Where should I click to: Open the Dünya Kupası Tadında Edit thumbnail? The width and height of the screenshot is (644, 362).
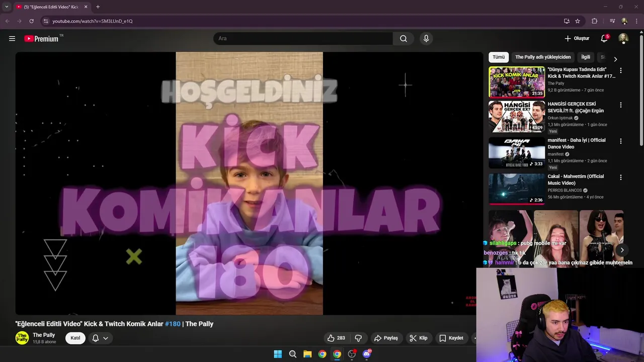[517, 82]
